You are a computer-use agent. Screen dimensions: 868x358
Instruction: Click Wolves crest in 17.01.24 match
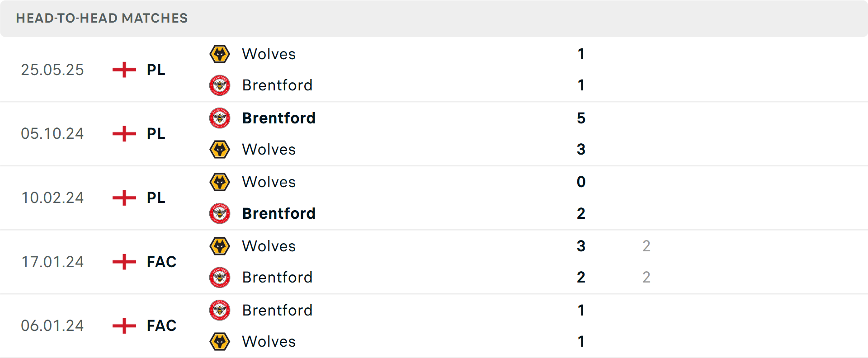coord(220,246)
